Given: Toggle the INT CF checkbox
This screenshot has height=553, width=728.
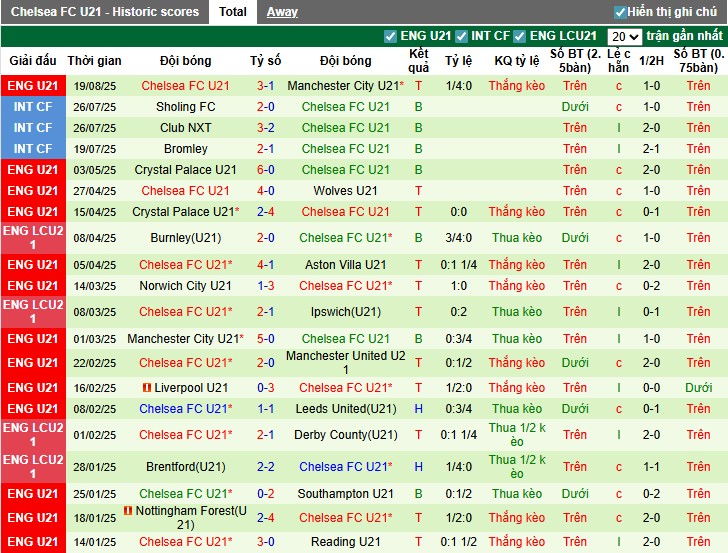Looking at the screenshot, I should point(461,36).
